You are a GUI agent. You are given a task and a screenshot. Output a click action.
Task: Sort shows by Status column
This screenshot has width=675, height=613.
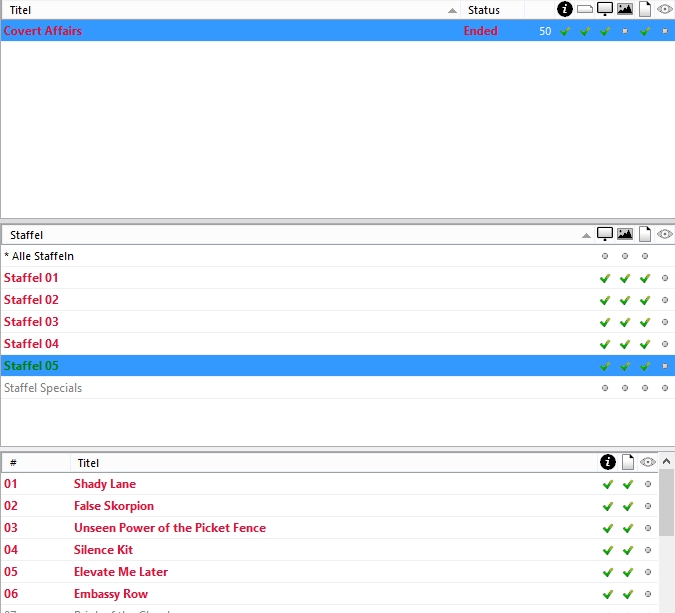[492, 10]
